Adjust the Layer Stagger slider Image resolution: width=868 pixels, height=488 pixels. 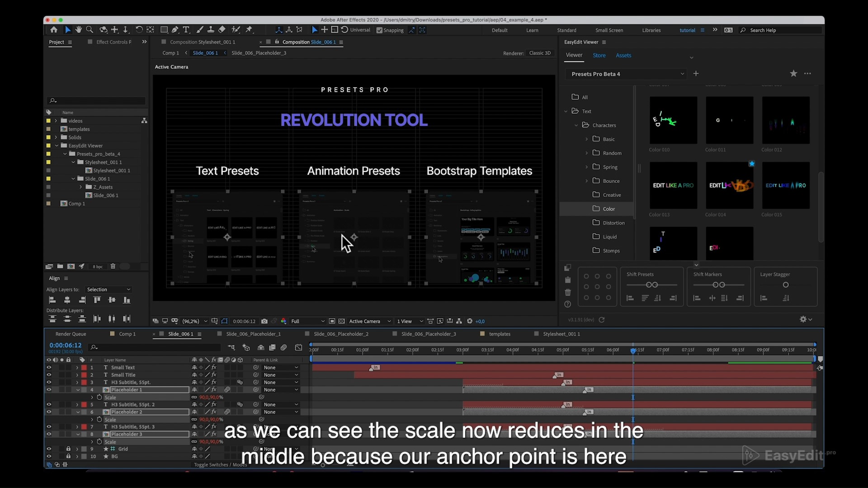786,285
